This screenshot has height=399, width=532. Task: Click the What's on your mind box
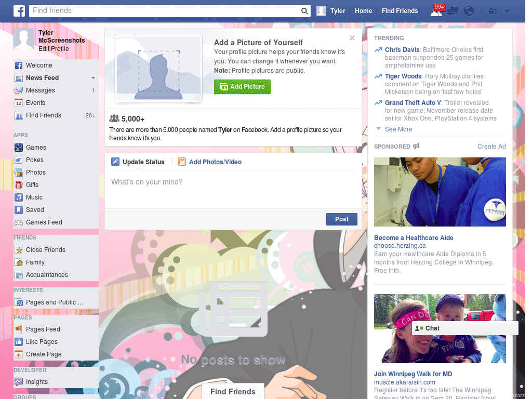tap(233, 190)
